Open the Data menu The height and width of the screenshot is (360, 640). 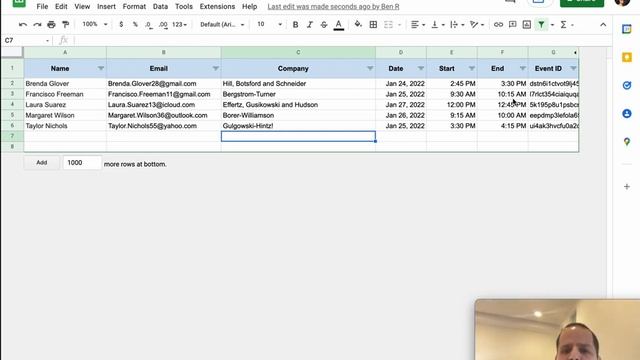pos(160,7)
